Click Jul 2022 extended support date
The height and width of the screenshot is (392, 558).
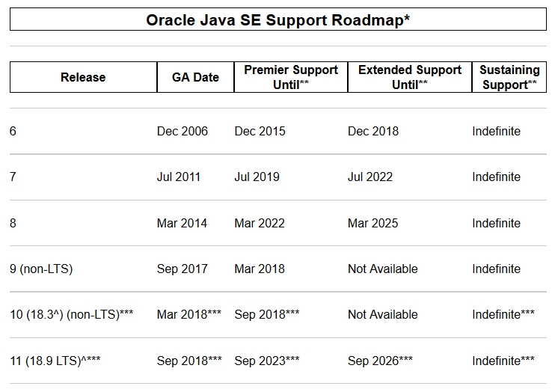(x=370, y=177)
